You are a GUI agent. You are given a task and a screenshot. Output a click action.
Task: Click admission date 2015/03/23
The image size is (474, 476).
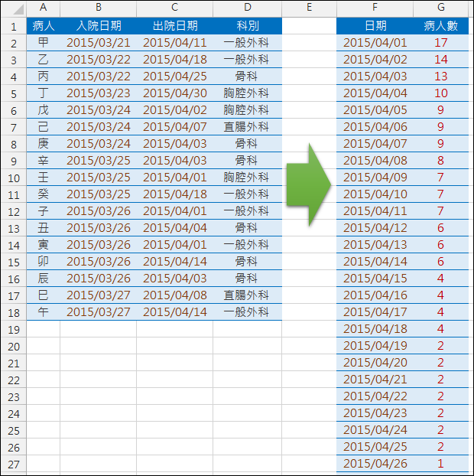99,93
